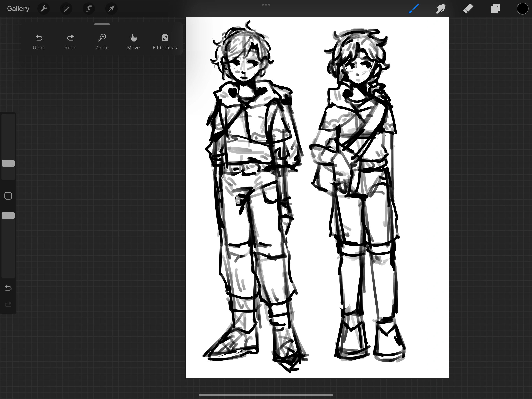Tap the square modify button on the sidebar
The height and width of the screenshot is (399, 532).
pyautogui.click(x=8, y=196)
